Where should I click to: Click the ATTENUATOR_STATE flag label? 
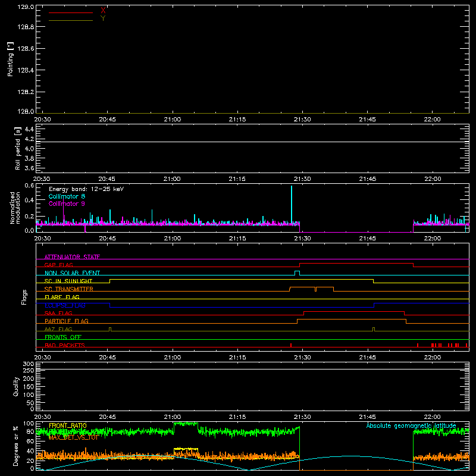click(72, 257)
